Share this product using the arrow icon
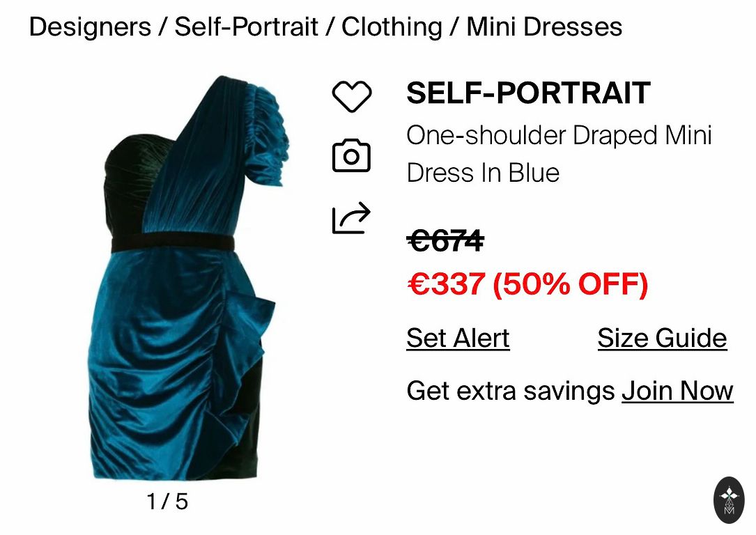Screen dimensions: 756x535 click(x=351, y=218)
